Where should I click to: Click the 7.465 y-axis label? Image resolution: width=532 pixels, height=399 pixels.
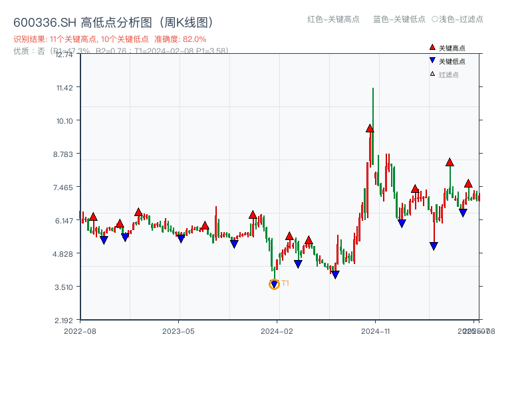63,188
